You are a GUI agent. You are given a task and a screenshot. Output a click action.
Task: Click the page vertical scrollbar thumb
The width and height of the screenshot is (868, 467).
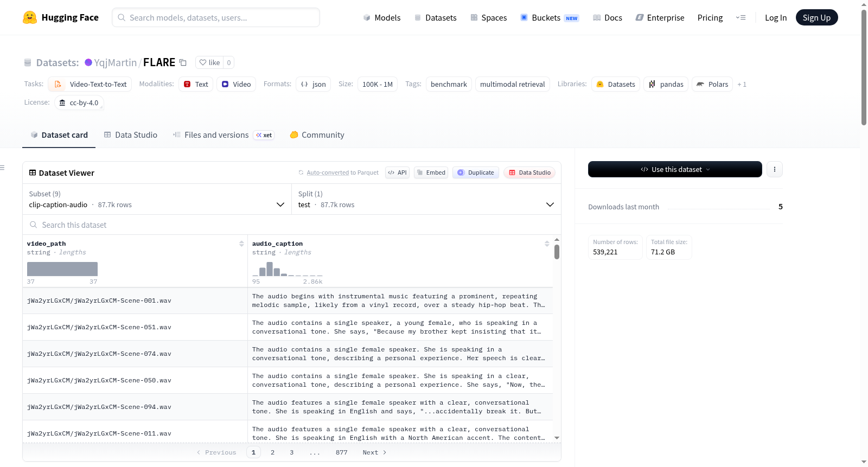[x=864, y=67]
